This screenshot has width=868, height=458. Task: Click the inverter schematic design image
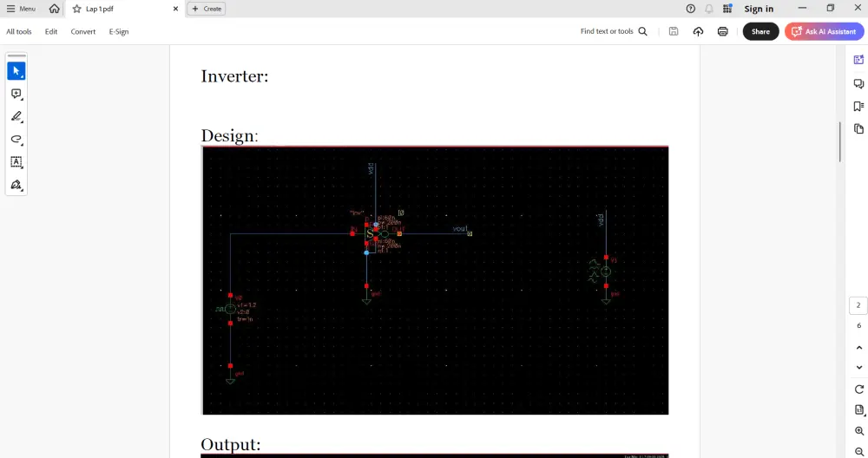coord(435,280)
